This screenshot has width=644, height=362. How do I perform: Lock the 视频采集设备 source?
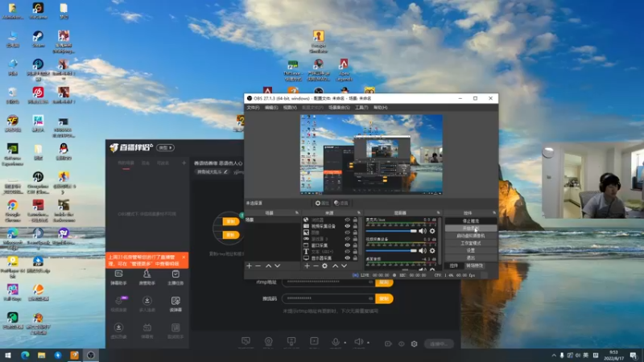click(355, 226)
